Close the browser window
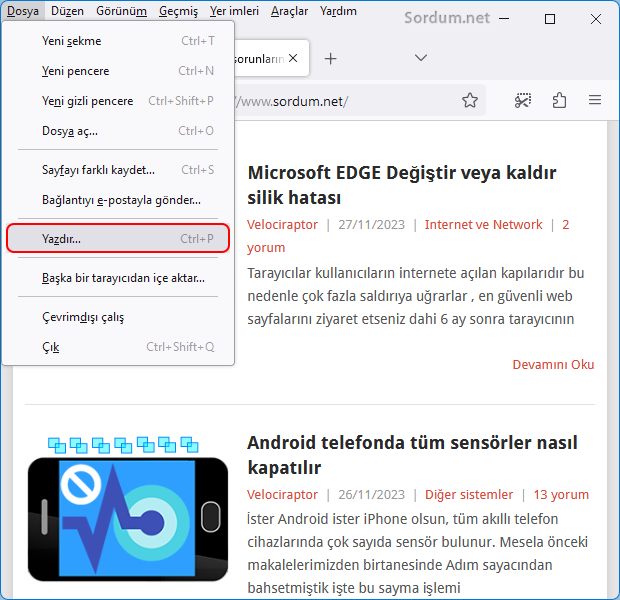Image resolution: width=620 pixels, height=600 pixels. pyautogui.click(x=595, y=19)
